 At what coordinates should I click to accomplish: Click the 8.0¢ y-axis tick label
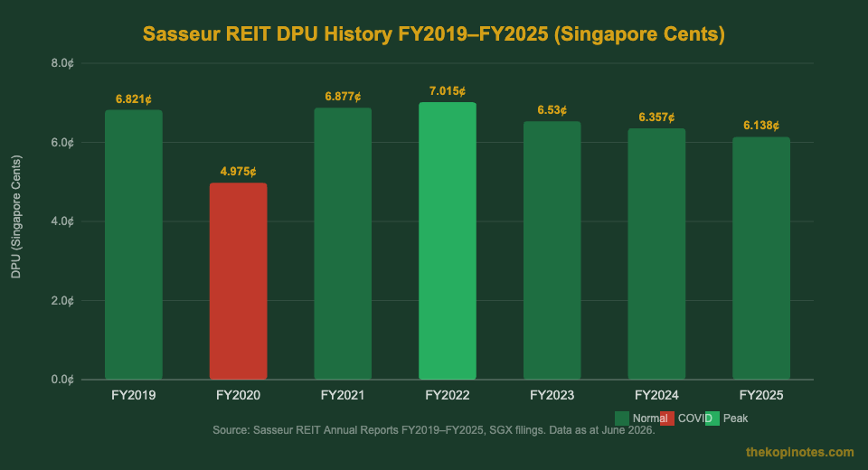[62, 63]
